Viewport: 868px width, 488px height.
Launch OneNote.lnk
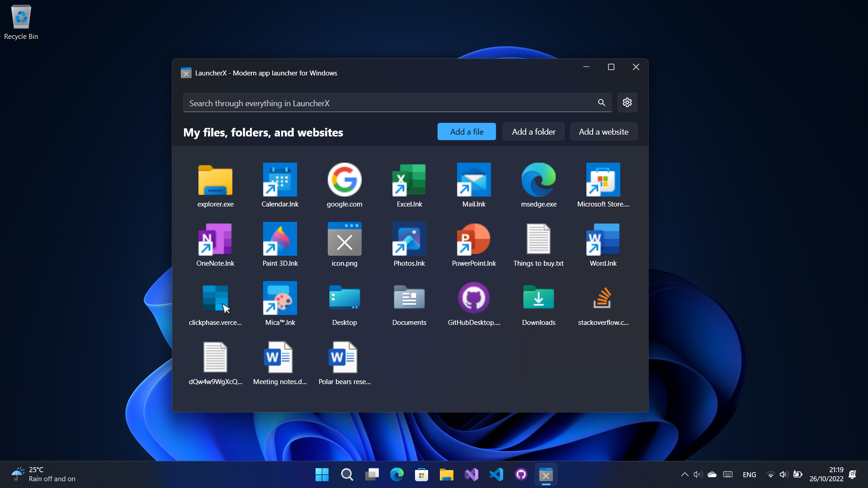pos(215,245)
